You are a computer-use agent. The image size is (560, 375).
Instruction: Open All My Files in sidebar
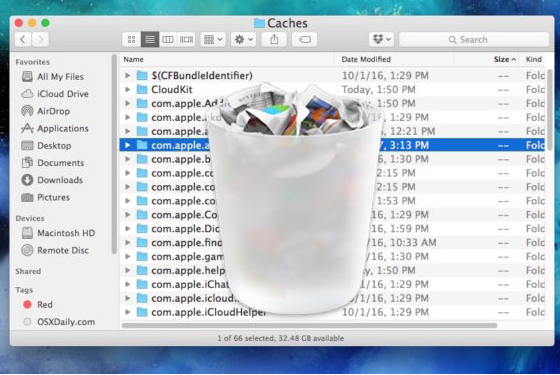point(53,76)
